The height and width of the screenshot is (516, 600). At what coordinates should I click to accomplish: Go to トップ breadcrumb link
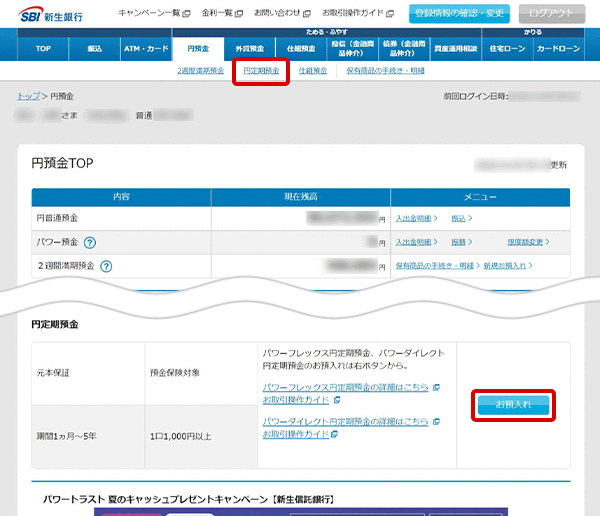click(x=28, y=96)
